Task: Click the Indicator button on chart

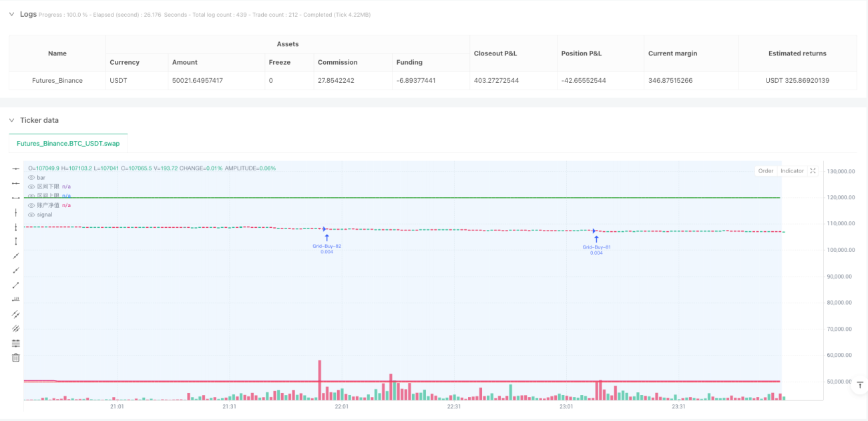Action: pos(793,171)
